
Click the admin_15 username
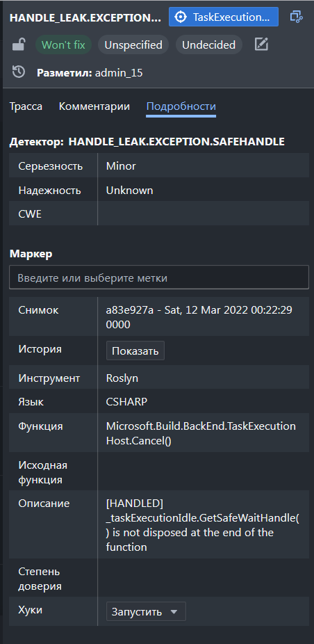coord(119,73)
